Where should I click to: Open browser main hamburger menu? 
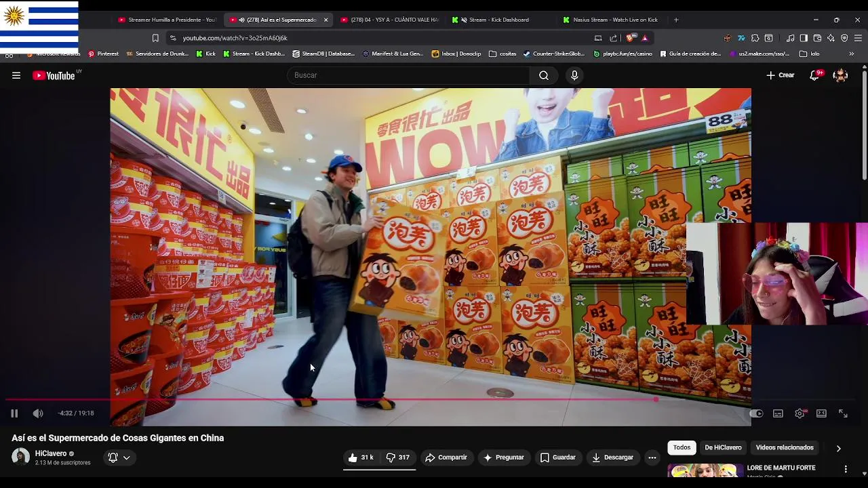[x=858, y=38]
